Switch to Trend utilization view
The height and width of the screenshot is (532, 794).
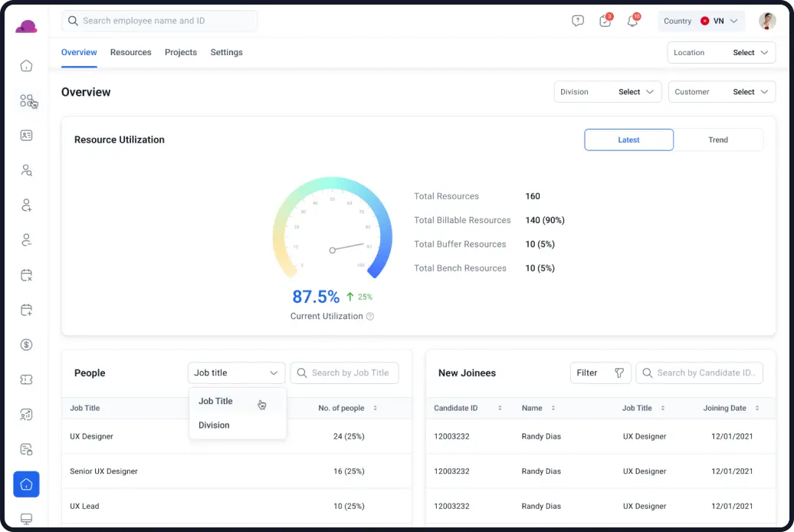pyautogui.click(x=718, y=140)
